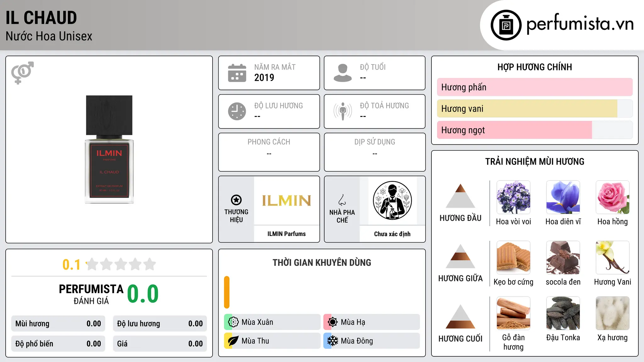644x362 pixels.
Task: Open the Đậu Tonka note image
Action: pos(563,313)
